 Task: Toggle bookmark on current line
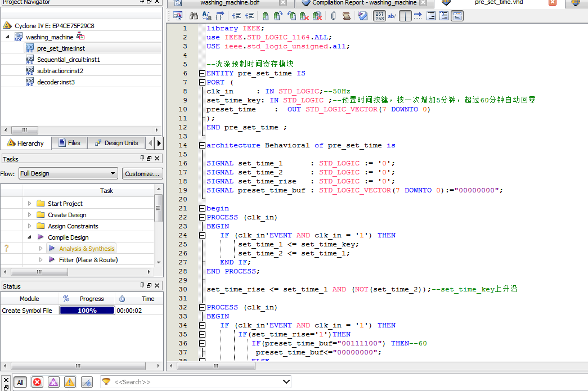(266, 16)
